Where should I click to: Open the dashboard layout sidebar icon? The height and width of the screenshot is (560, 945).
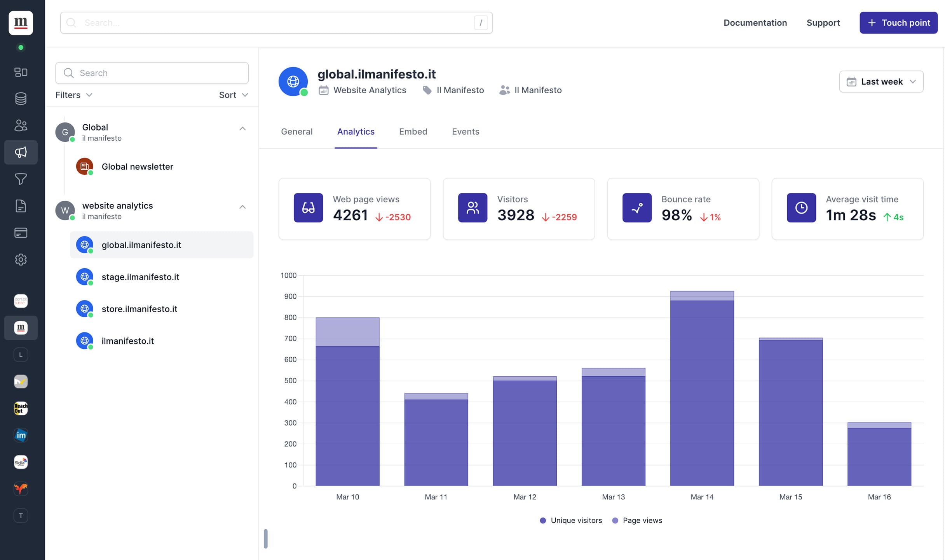pyautogui.click(x=21, y=72)
